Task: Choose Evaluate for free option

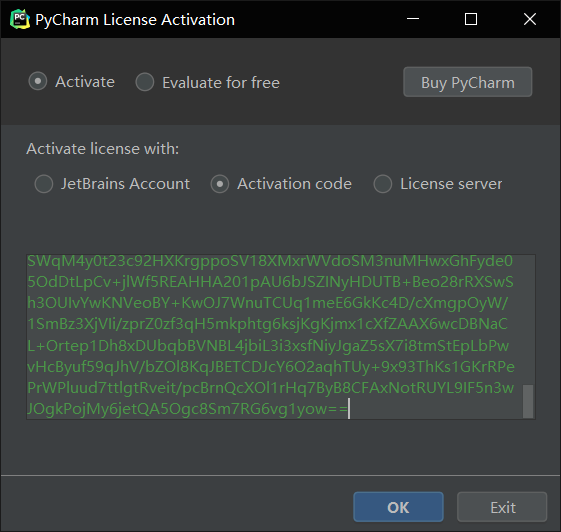Action: pyautogui.click(x=145, y=82)
